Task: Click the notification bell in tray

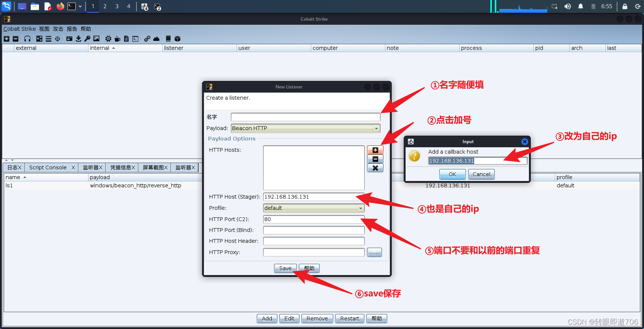Action: (x=581, y=6)
